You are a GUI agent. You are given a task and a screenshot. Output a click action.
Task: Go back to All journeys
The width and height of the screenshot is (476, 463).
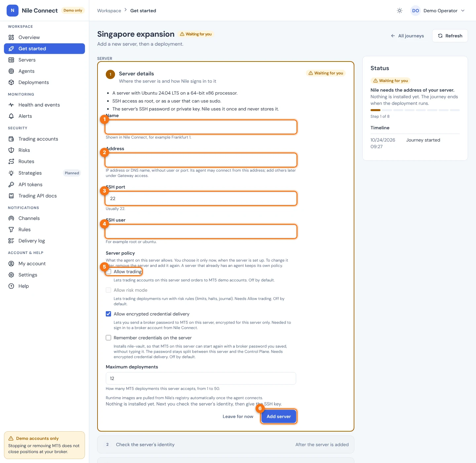tap(407, 36)
